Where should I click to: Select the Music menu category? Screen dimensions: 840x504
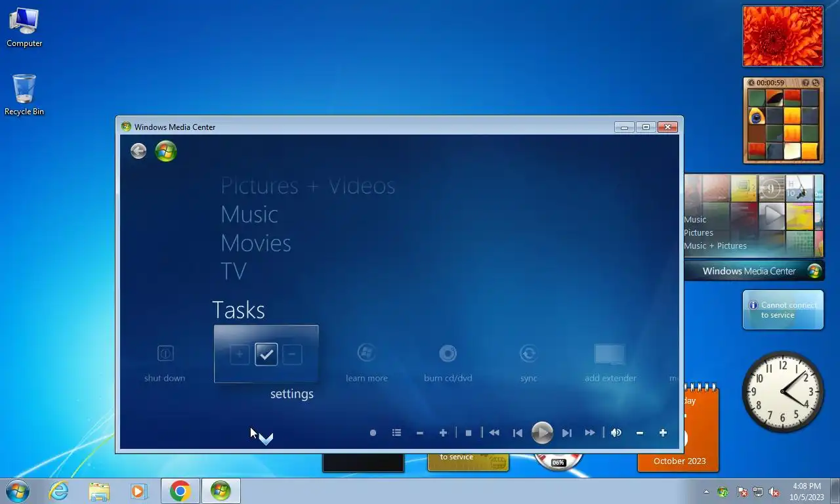tap(249, 215)
